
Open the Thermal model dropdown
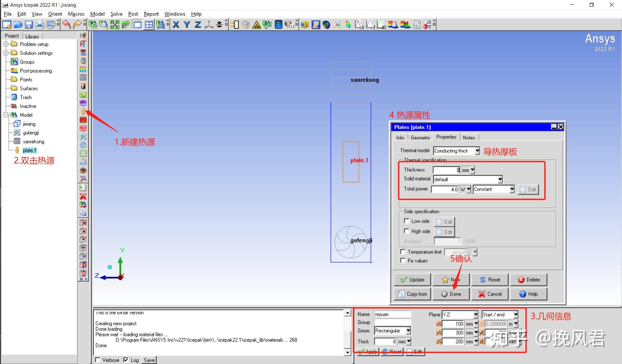[x=477, y=151]
